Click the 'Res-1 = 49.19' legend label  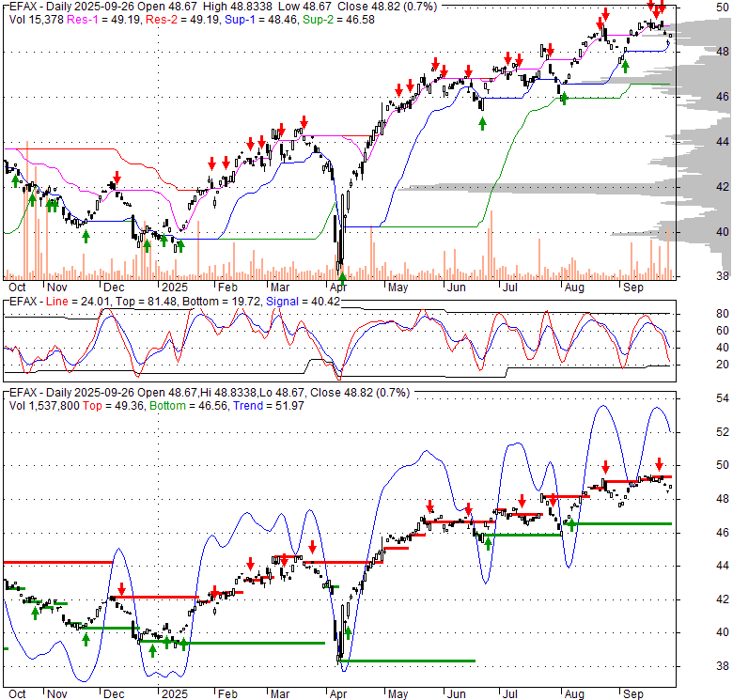click(104, 20)
